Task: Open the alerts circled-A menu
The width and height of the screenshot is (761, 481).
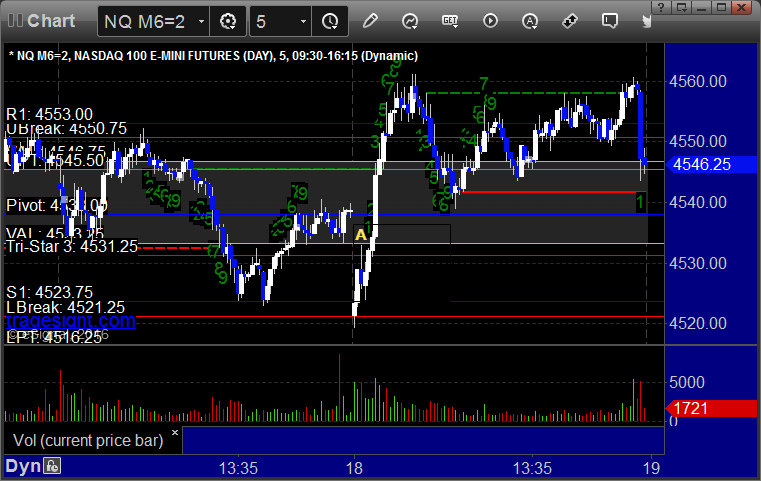Action: tap(530, 21)
